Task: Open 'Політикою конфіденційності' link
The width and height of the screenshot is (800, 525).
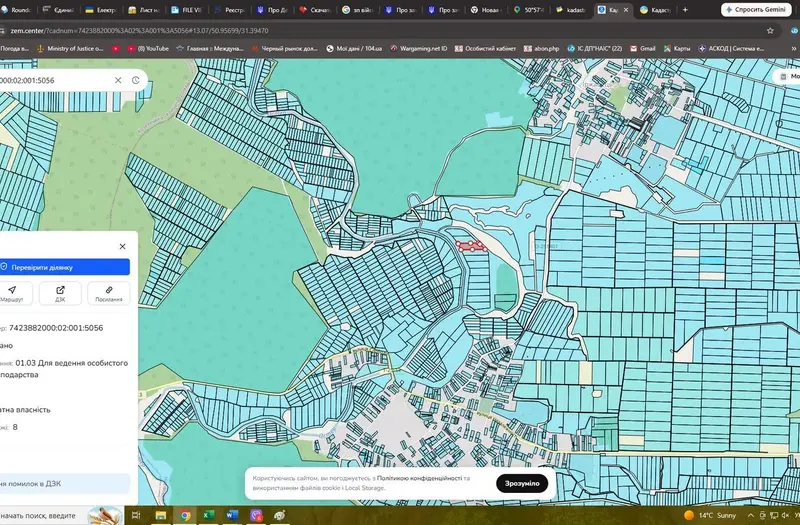Action: (419, 479)
